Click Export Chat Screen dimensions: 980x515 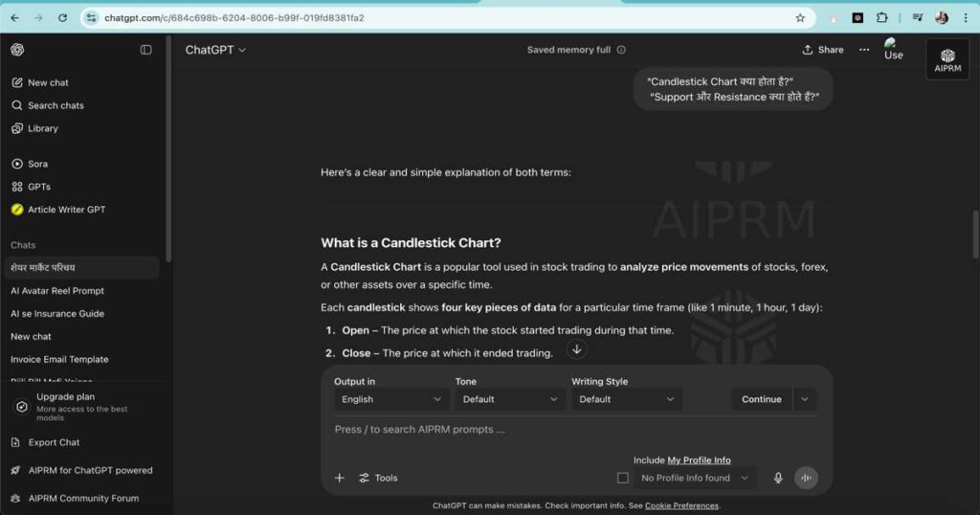54,442
